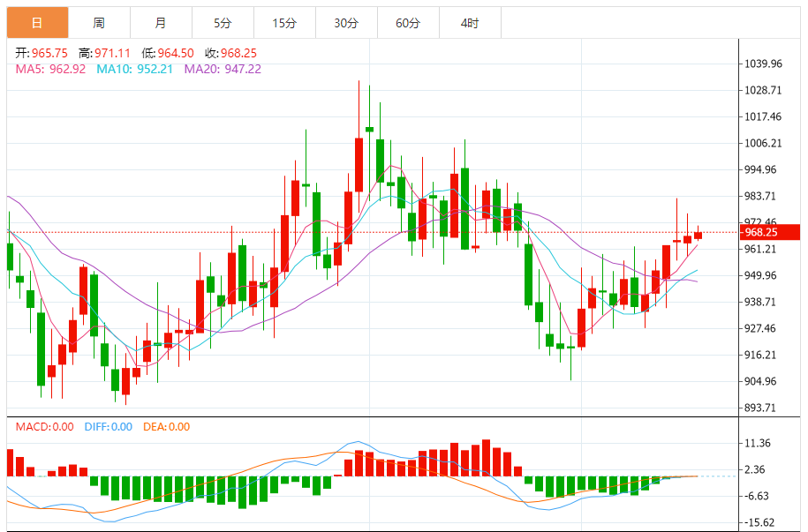Click the 904.96 price axis label
The width and height of the screenshot is (808, 532).
760,382
